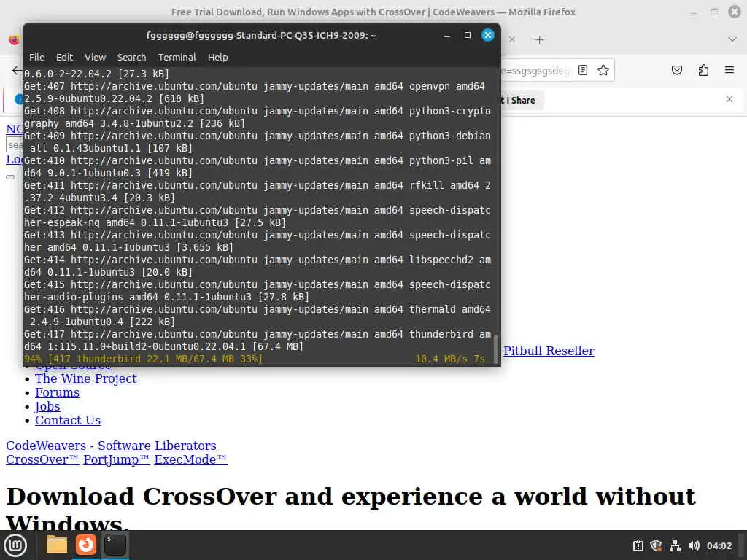The image size is (747, 560).
Task: Follow the Pitbull Reseller link
Action: pos(549,351)
